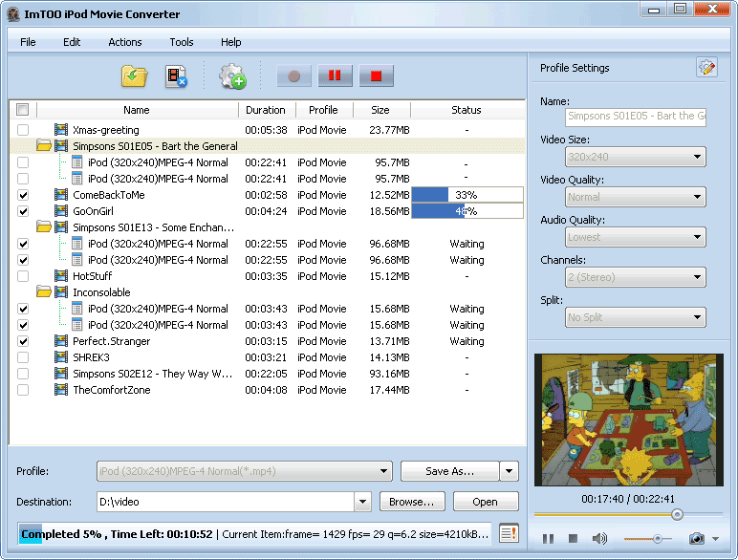Check the HotStuff checkbox

(23, 276)
